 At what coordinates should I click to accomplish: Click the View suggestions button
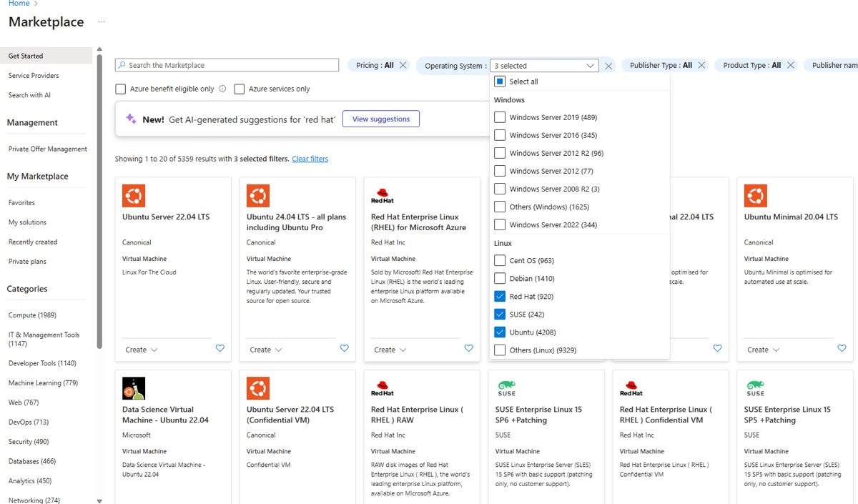click(x=380, y=118)
